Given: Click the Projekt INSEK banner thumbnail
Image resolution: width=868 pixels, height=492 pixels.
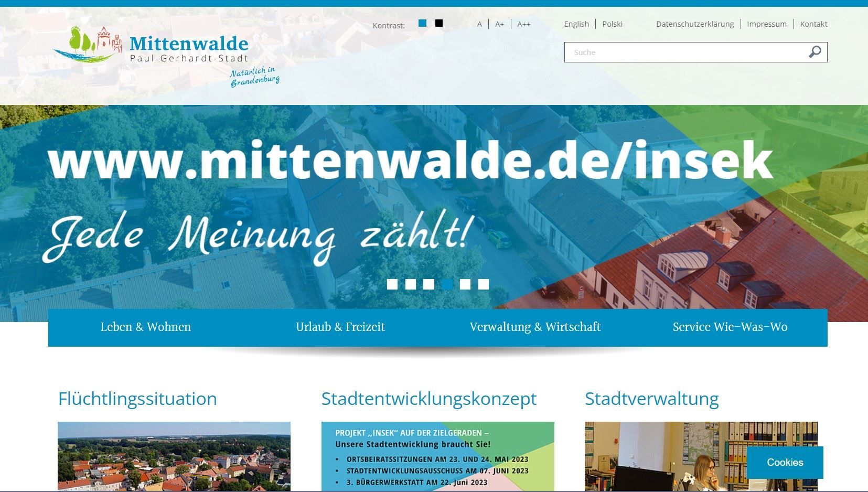Looking at the screenshot, I should 437,456.
